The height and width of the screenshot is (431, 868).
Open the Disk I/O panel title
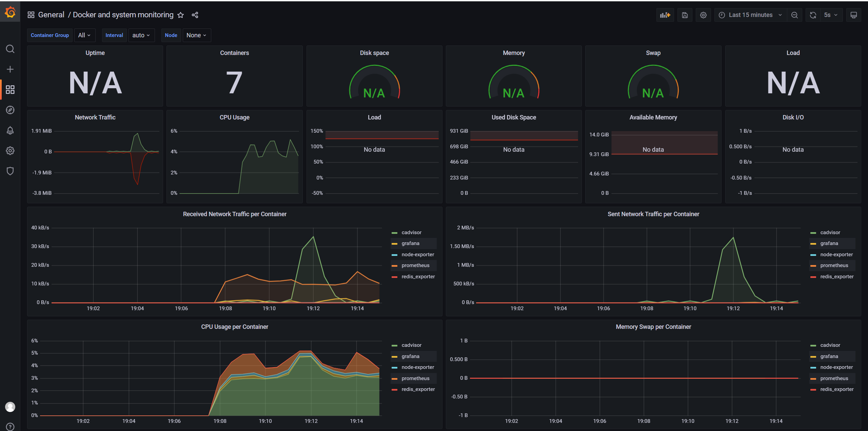pyautogui.click(x=793, y=117)
